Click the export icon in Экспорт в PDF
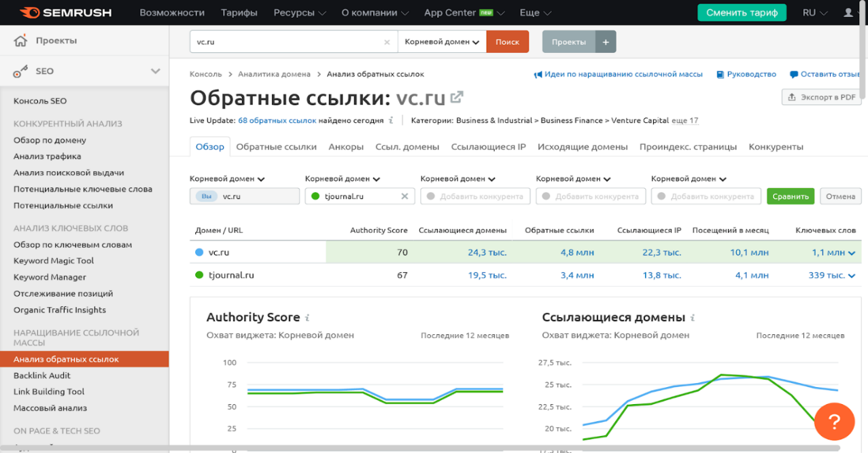This screenshot has width=868, height=453. pyautogui.click(x=792, y=97)
